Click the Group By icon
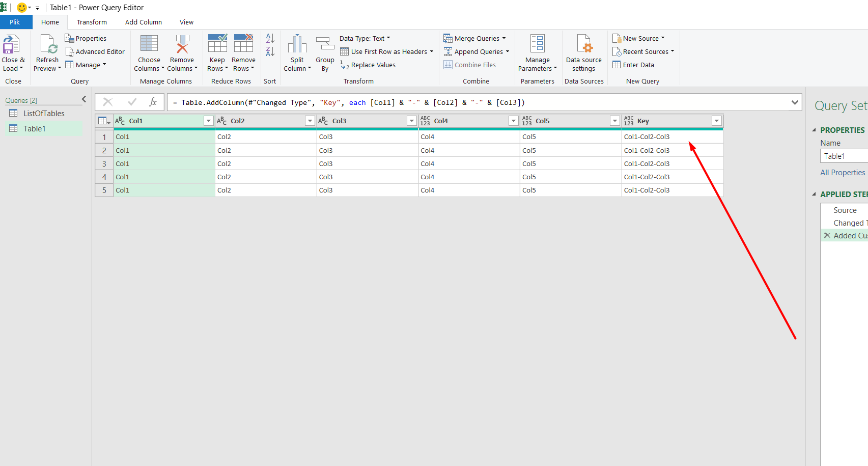The height and width of the screenshot is (466, 868). point(325,44)
